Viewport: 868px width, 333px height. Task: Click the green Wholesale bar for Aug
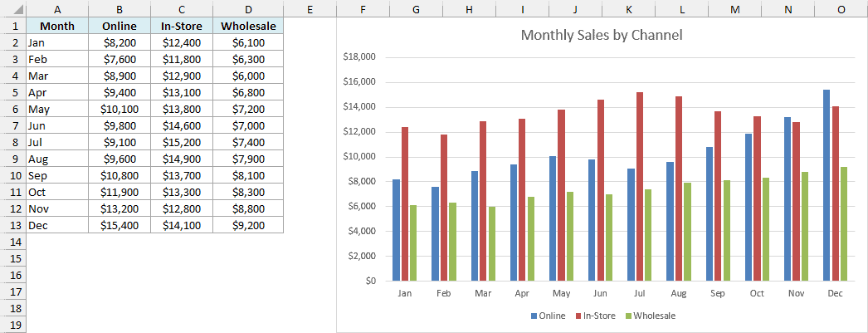coord(687,232)
